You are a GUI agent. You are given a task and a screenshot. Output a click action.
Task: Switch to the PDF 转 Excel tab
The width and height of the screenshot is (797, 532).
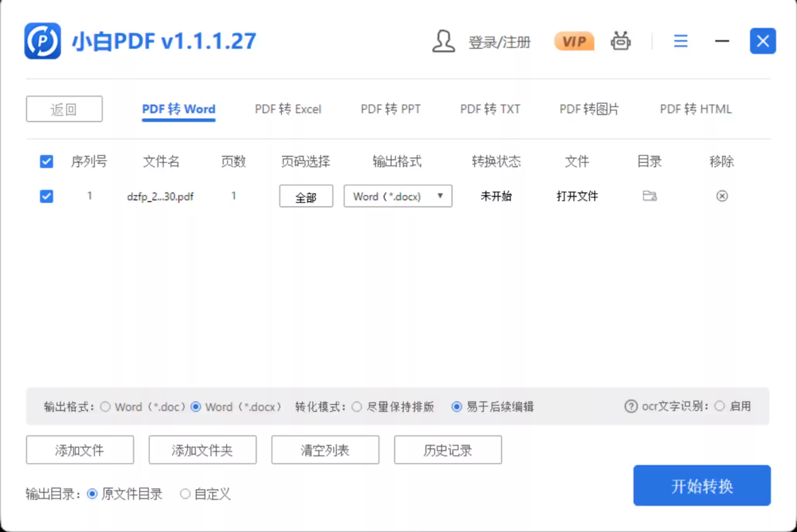tap(288, 109)
